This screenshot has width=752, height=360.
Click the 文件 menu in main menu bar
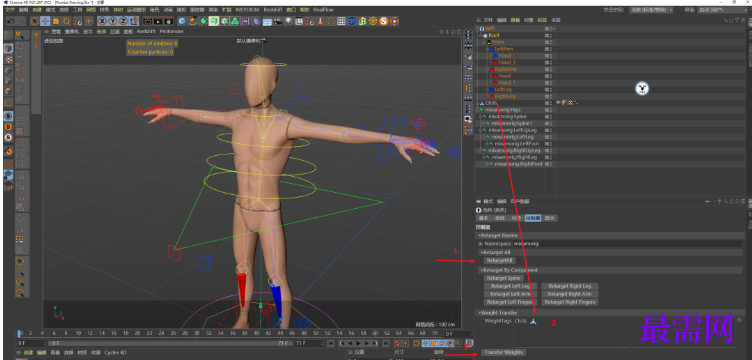pos(10,10)
